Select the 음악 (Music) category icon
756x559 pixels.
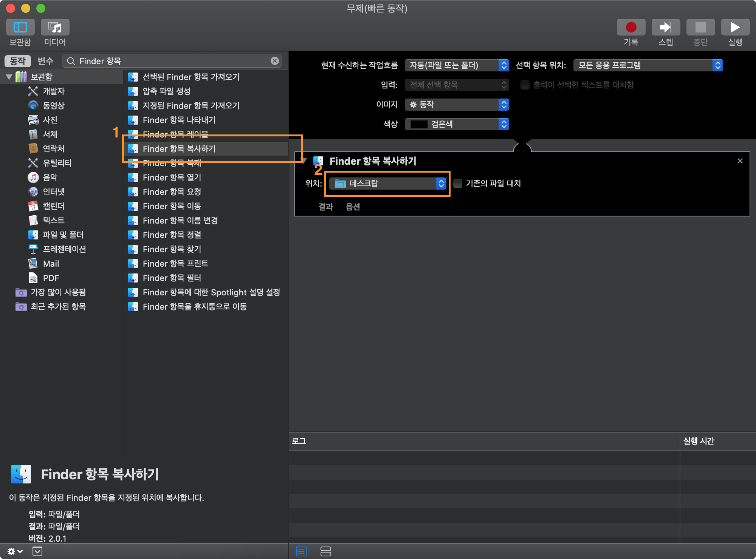coord(33,177)
